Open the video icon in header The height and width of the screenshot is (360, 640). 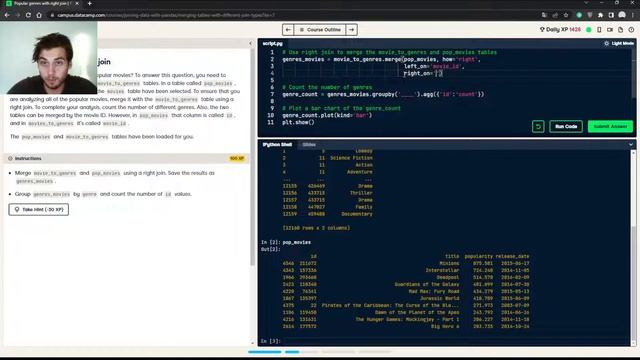(x=610, y=30)
